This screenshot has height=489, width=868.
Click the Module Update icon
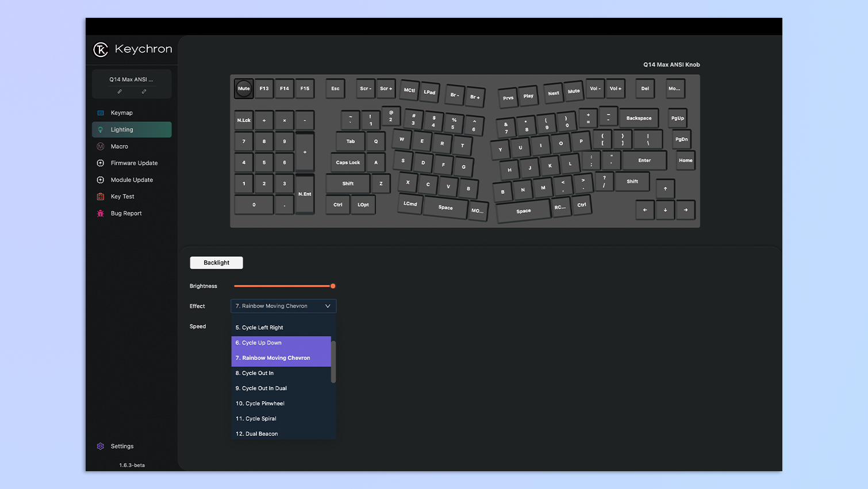101,180
